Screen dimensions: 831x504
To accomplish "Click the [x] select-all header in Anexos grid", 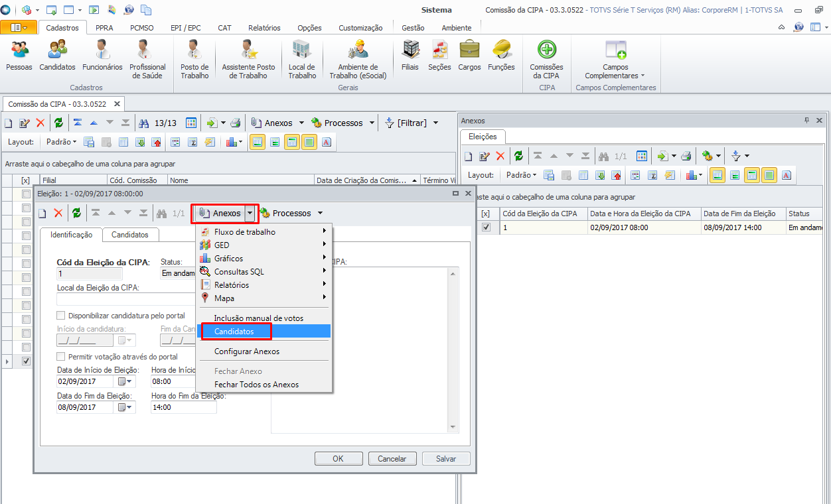I will pos(486,214).
